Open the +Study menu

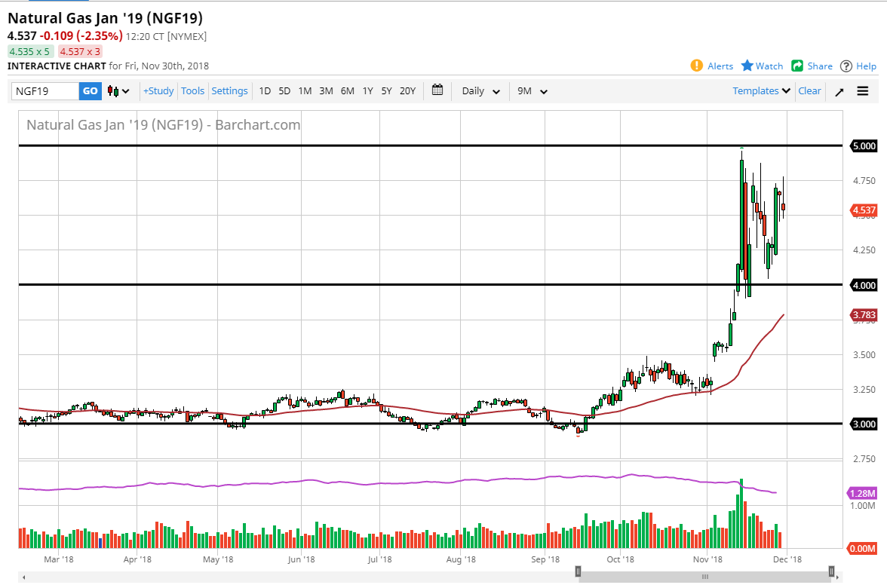click(158, 91)
